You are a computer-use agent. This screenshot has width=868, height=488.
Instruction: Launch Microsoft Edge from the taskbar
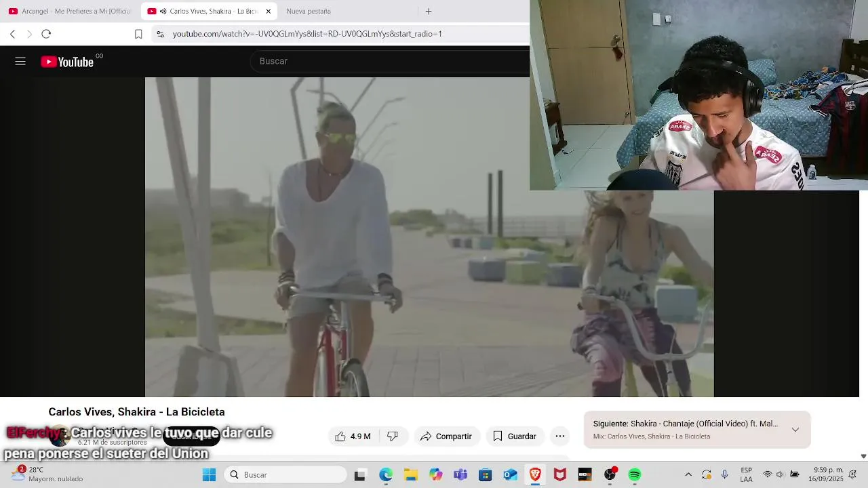pyautogui.click(x=386, y=475)
